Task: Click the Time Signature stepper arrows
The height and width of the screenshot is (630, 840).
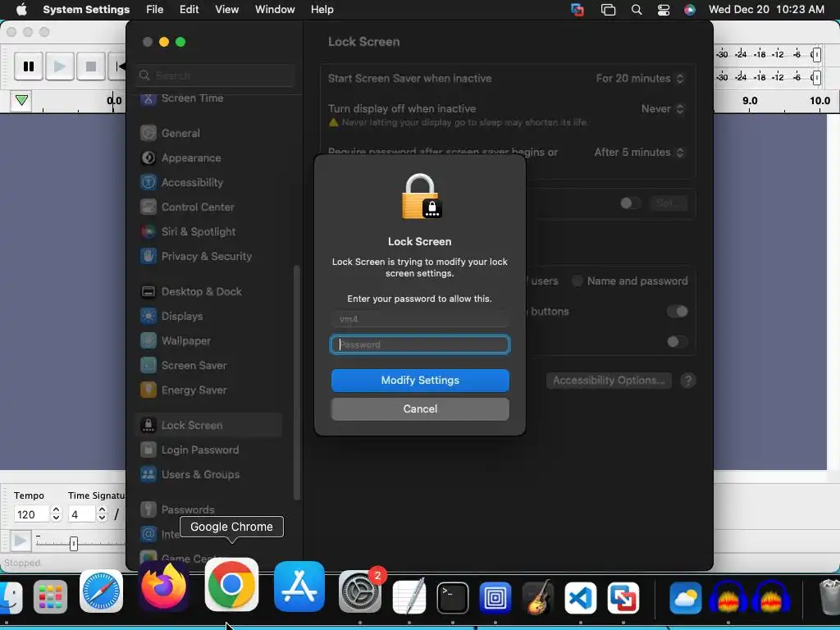Action: pyautogui.click(x=103, y=514)
